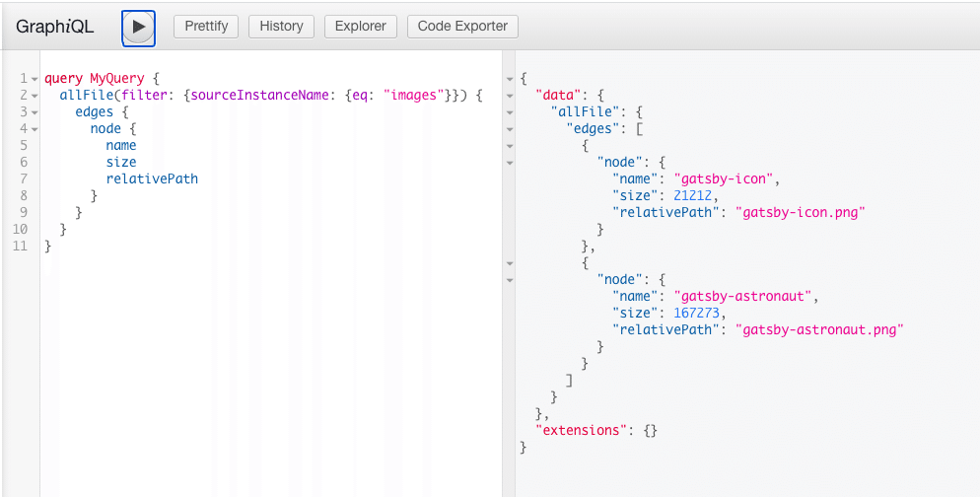Place cursor on the size field in query
The image size is (980, 497).
click(x=121, y=162)
